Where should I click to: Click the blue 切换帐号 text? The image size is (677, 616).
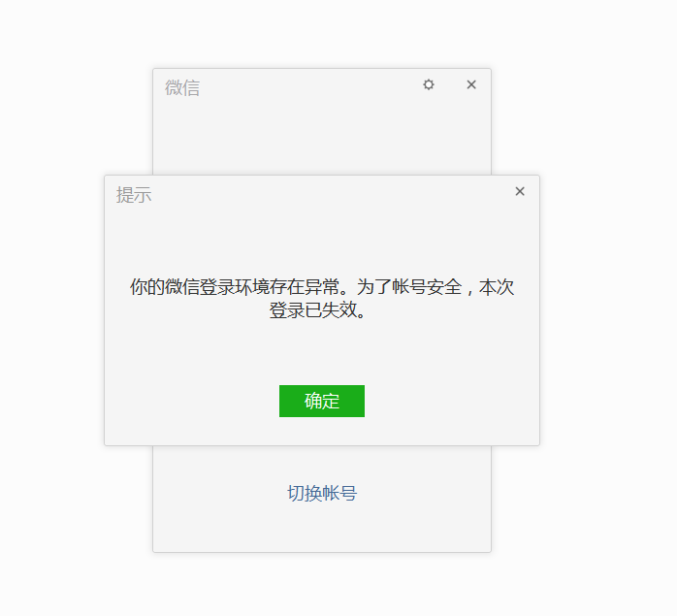pos(322,493)
